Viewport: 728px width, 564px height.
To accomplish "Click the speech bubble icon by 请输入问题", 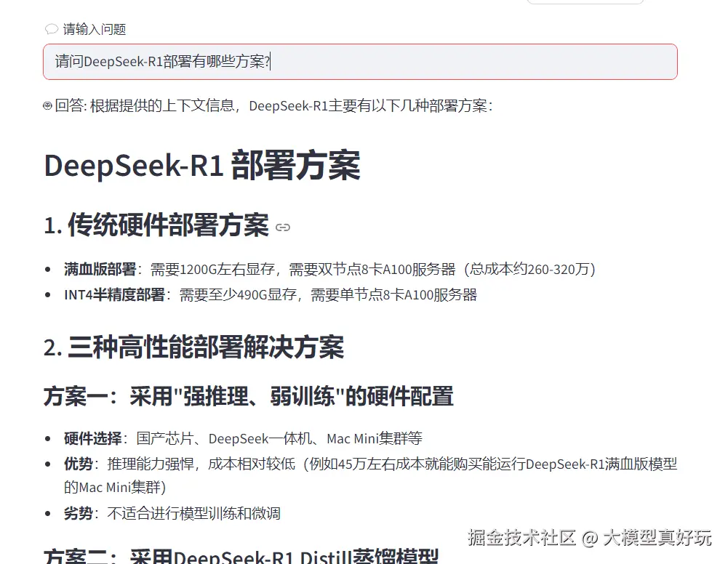I will tap(51, 29).
